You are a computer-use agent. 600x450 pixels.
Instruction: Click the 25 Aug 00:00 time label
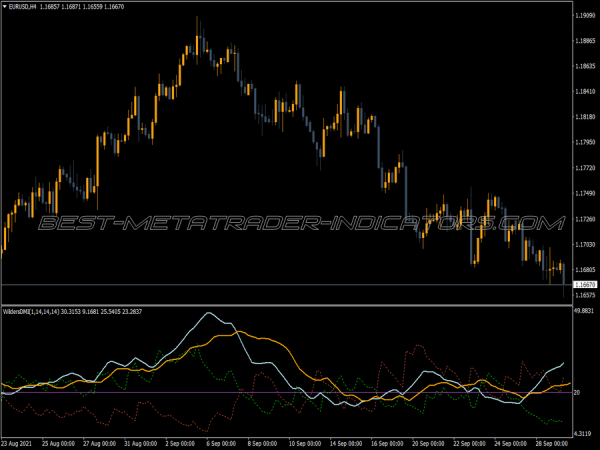pos(58,444)
